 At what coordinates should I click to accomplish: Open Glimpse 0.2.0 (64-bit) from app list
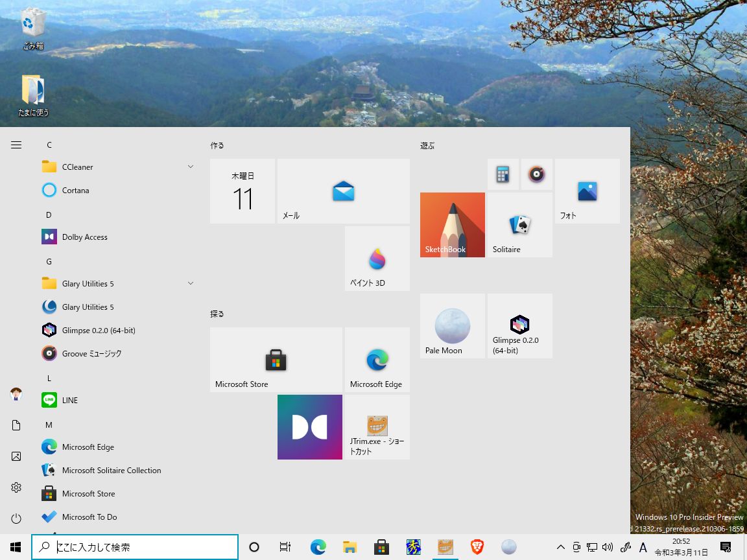coord(118,330)
